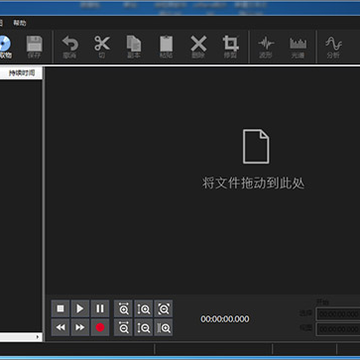The height and width of the screenshot is (360, 360).
Task: Zoom out horizontally with bottom-left magnifier
Action: tap(123, 327)
